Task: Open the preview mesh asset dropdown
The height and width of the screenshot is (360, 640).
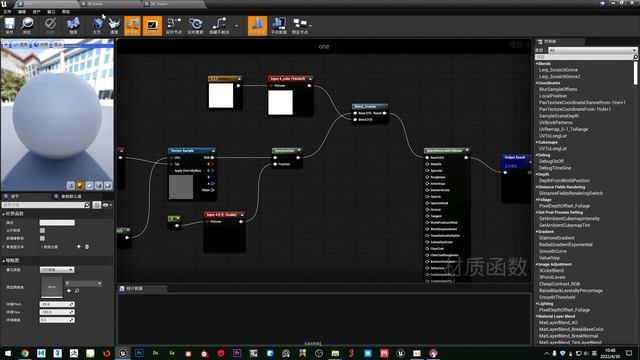Action: click(84, 283)
